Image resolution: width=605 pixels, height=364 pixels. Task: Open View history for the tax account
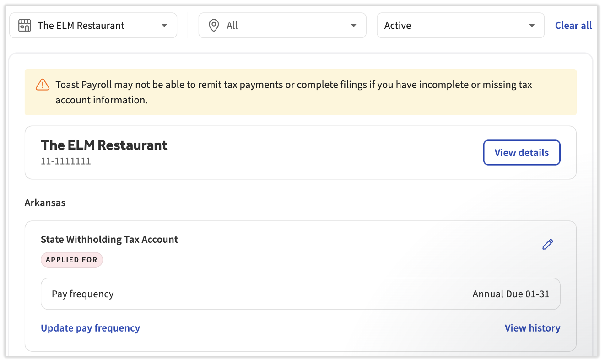(x=532, y=328)
